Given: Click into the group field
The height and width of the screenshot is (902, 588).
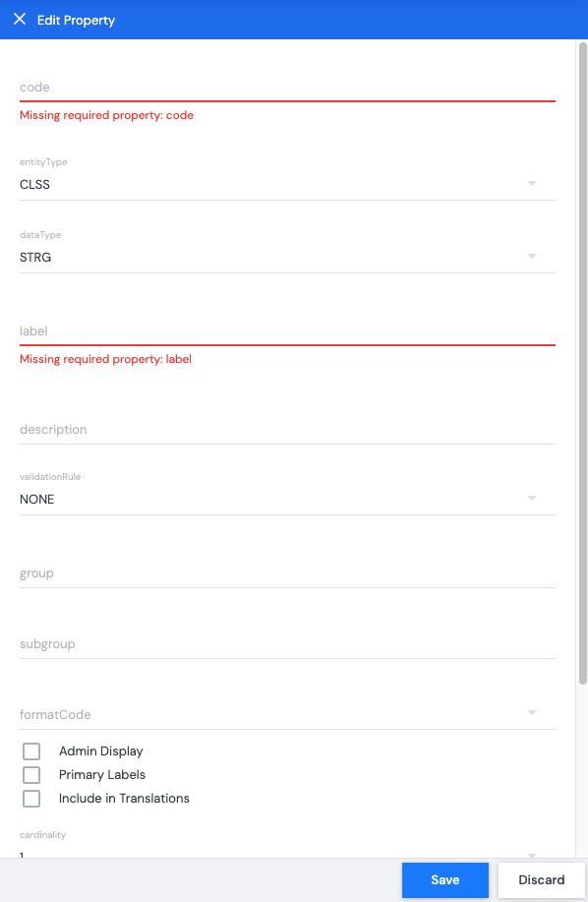Looking at the screenshot, I should [x=287, y=573].
